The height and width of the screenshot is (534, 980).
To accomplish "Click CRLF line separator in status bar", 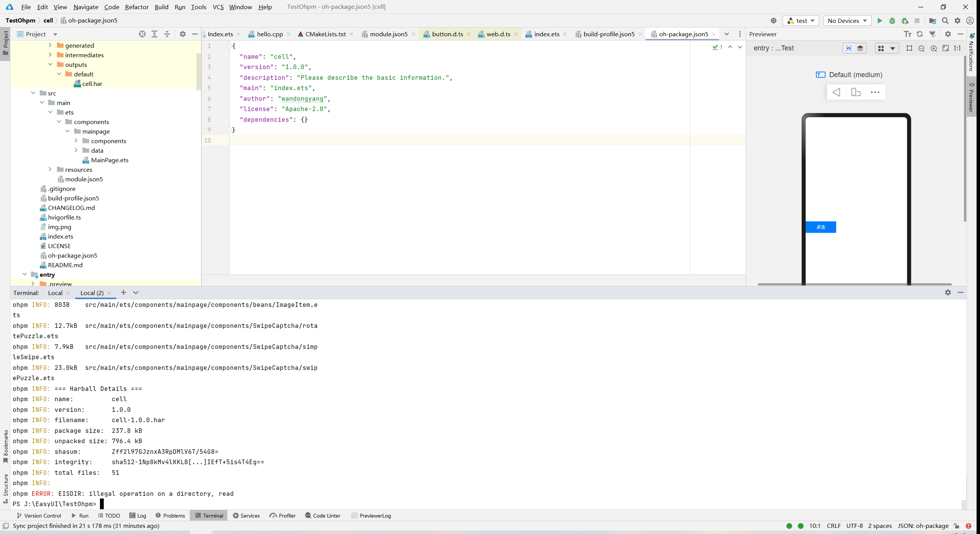I will [834, 526].
